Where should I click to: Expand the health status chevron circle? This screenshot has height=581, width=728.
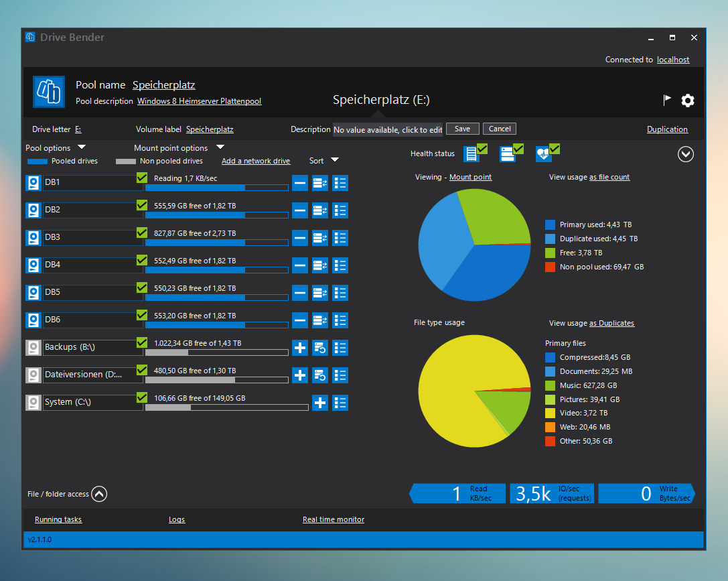coord(686,153)
